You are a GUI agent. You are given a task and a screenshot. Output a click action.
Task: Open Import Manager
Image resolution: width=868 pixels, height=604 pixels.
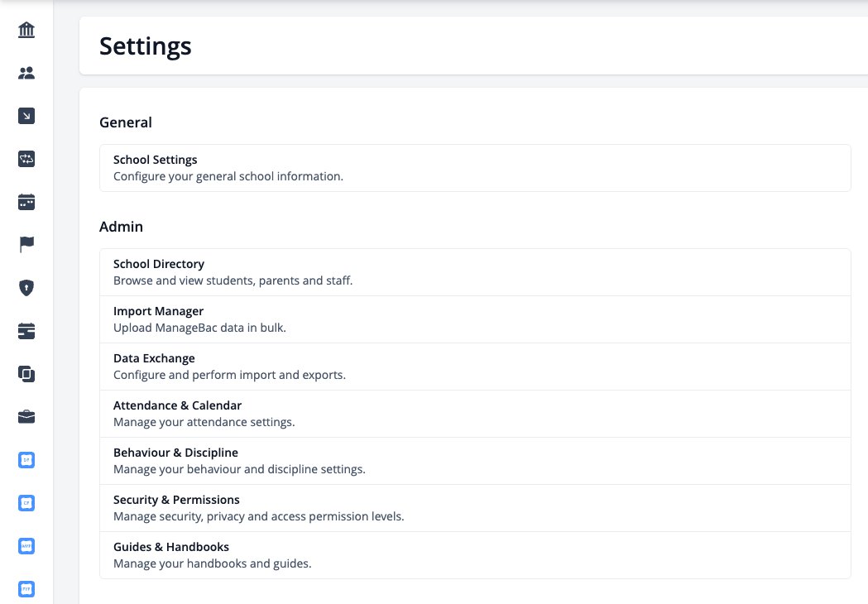(475, 319)
